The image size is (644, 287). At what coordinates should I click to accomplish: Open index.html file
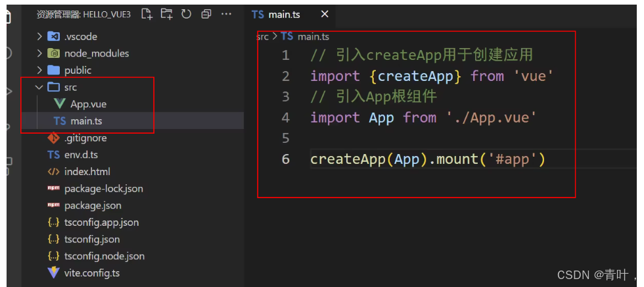(x=87, y=171)
